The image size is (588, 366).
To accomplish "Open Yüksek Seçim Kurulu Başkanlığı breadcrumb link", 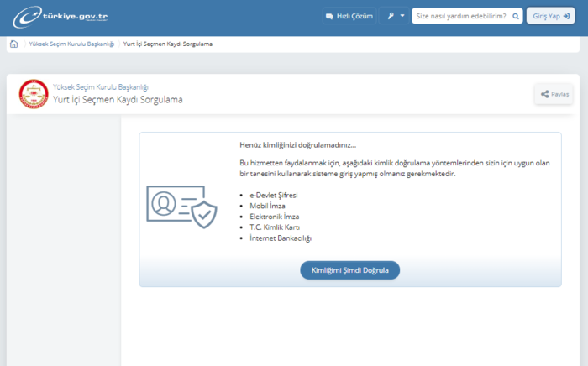I will 71,44.
